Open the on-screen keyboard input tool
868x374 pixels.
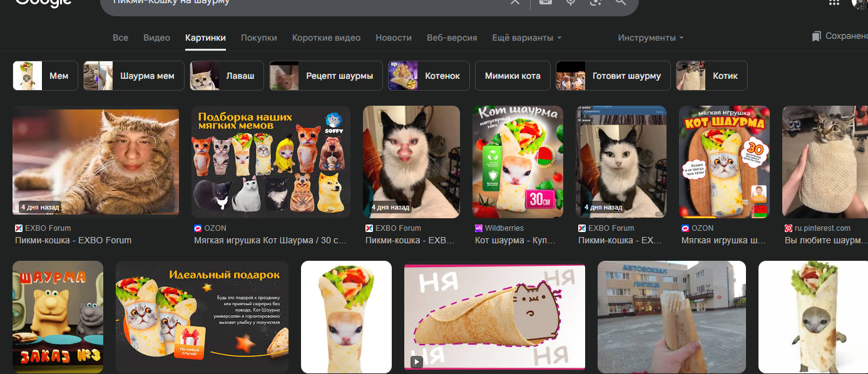tap(545, 3)
